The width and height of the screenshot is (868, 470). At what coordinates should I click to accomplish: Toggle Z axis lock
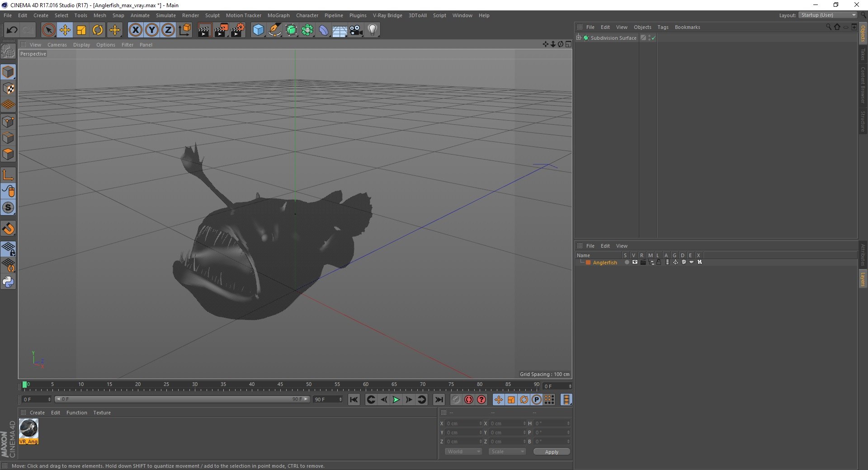coord(168,30)
